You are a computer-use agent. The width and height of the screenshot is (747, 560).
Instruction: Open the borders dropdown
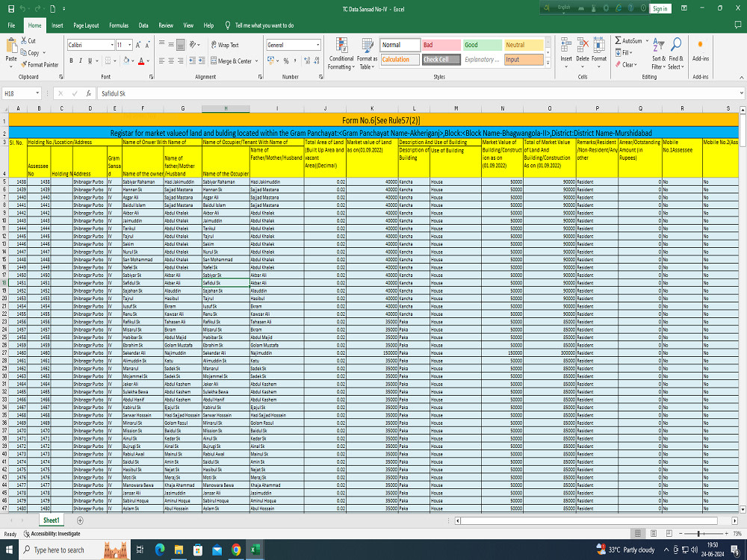pos(115,60)
